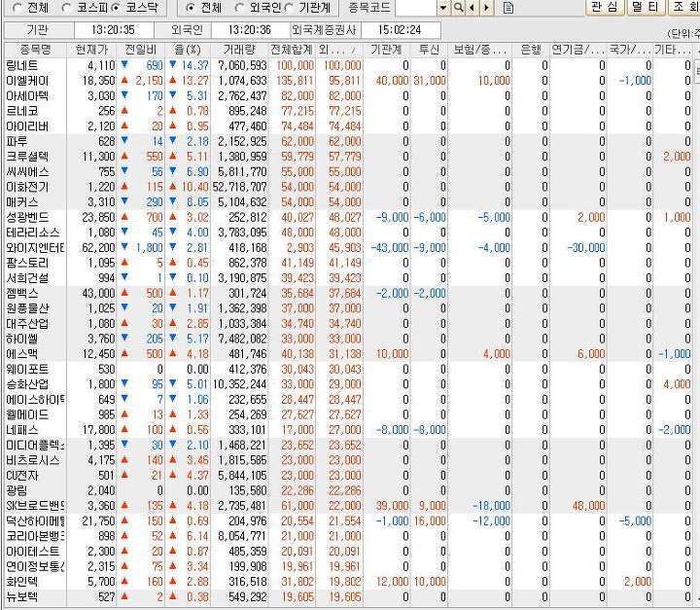Sort by the 종목명 column header
Screen dimensions: 700x610
tap(35, 50)
